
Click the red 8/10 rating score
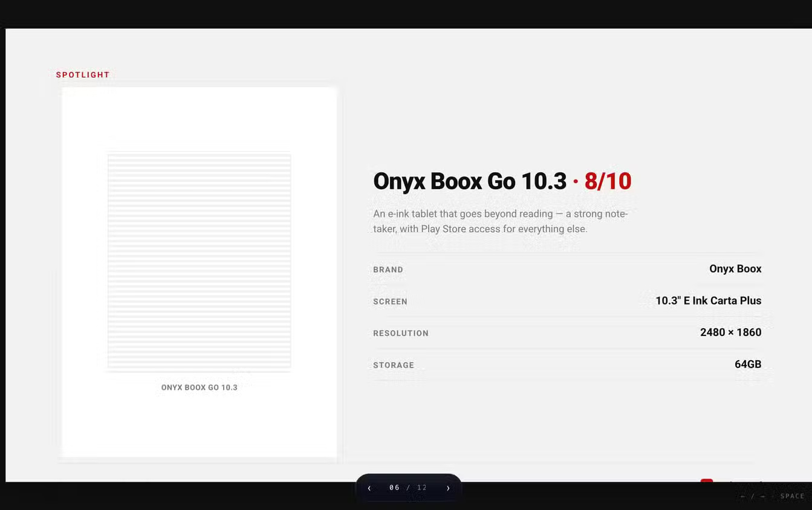(x=608, y=181)
